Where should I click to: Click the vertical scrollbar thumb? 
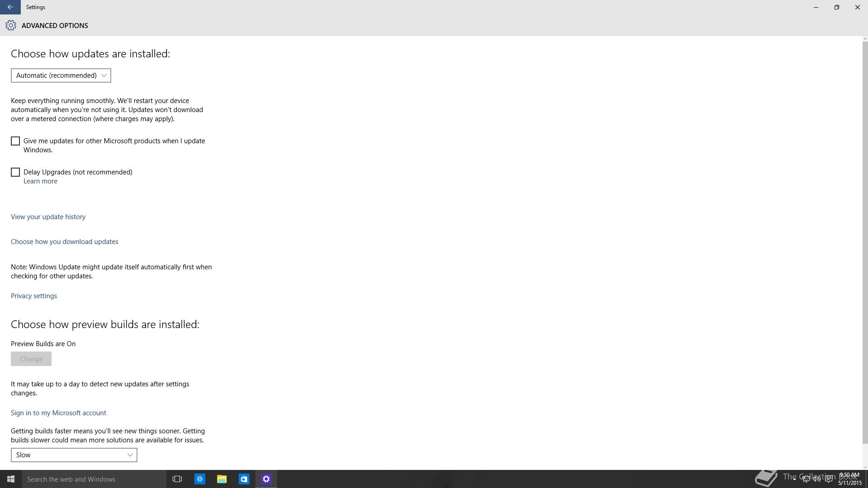pyautogui.click(x=865, y=242)
